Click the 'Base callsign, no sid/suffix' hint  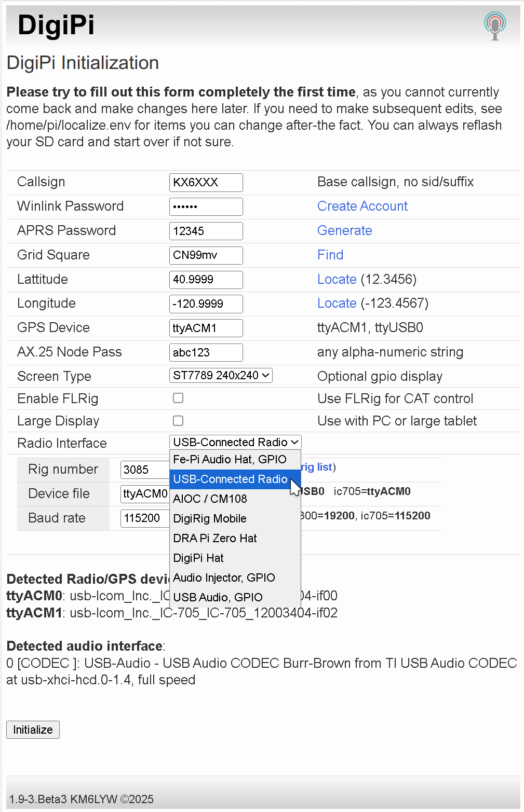tap(396, 182)
